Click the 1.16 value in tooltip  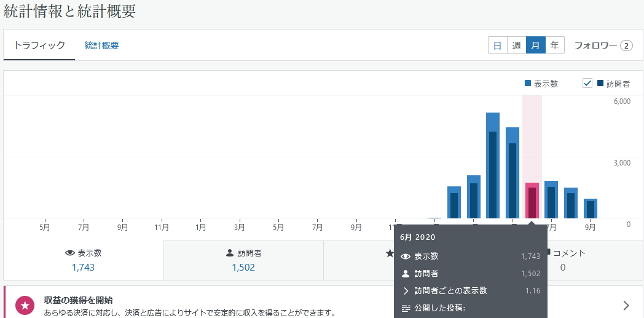(533, 291)
